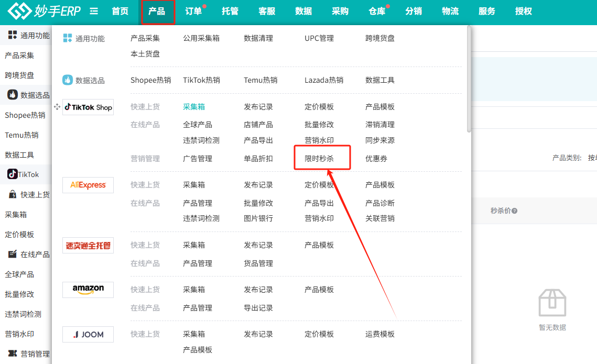Open sidebar 产品采集 item
Screen dimensions: 597x364
click(19, 56)
